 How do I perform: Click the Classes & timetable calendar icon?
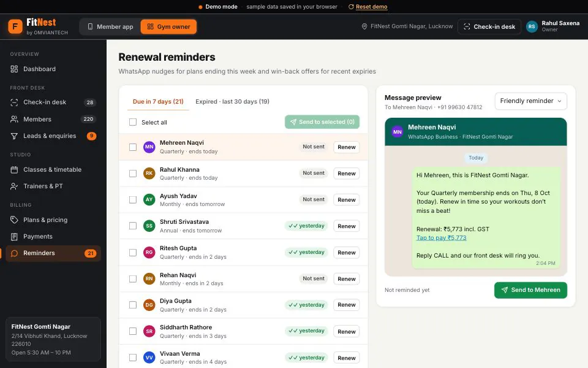(14, 170)
